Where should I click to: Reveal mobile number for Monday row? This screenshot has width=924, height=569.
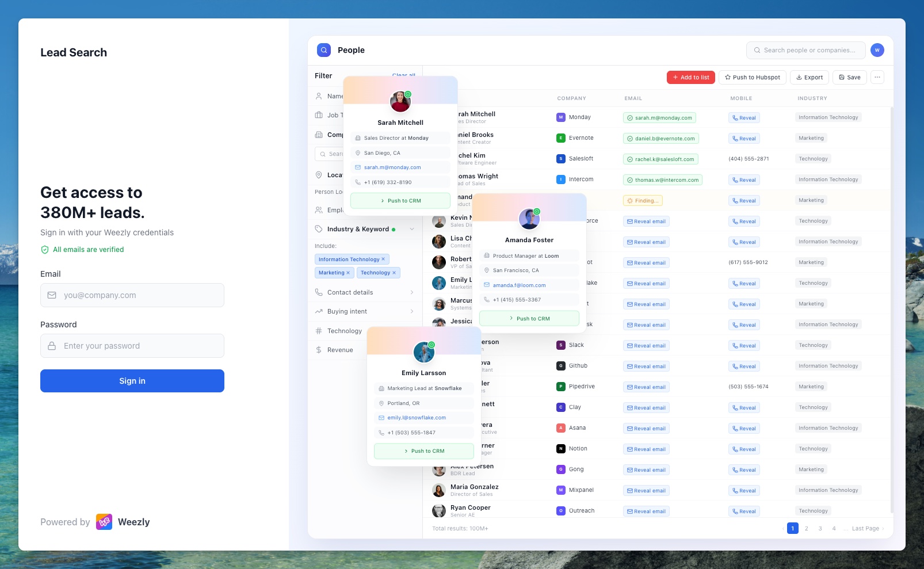coord(744,118)
